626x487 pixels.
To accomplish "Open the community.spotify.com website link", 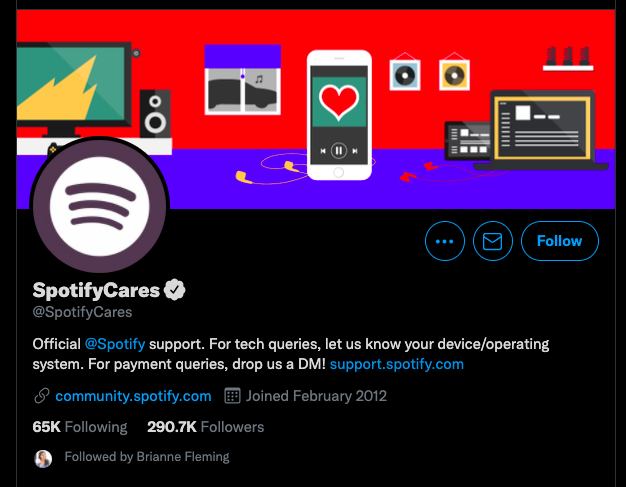I will pyautogui.click(x=133, y=396).
